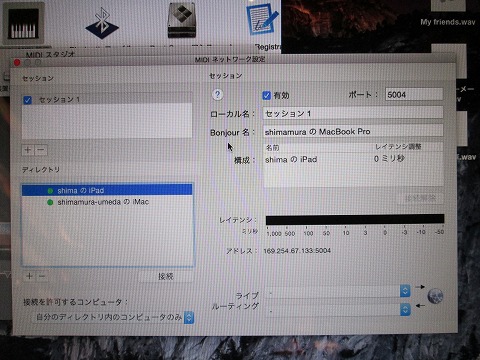
Task: Add a directory entry with plus button
Action: 29,276
